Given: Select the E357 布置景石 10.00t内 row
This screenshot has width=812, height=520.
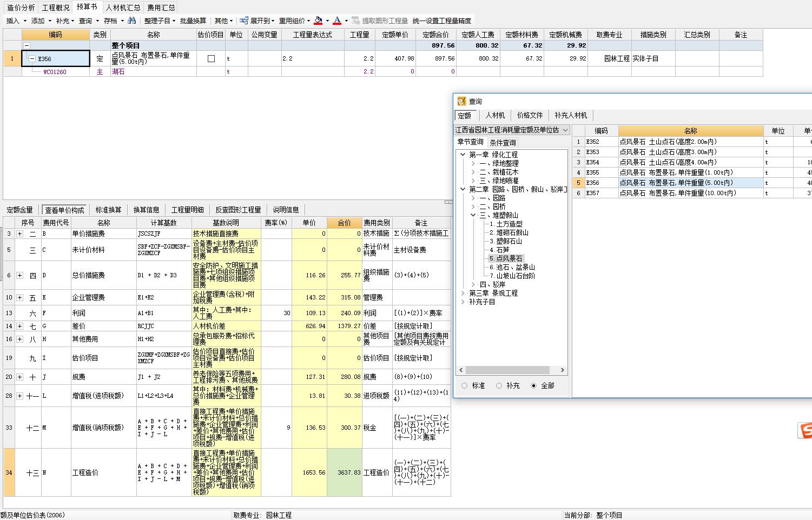Looking at the screenshot, I should pos(692,193).
